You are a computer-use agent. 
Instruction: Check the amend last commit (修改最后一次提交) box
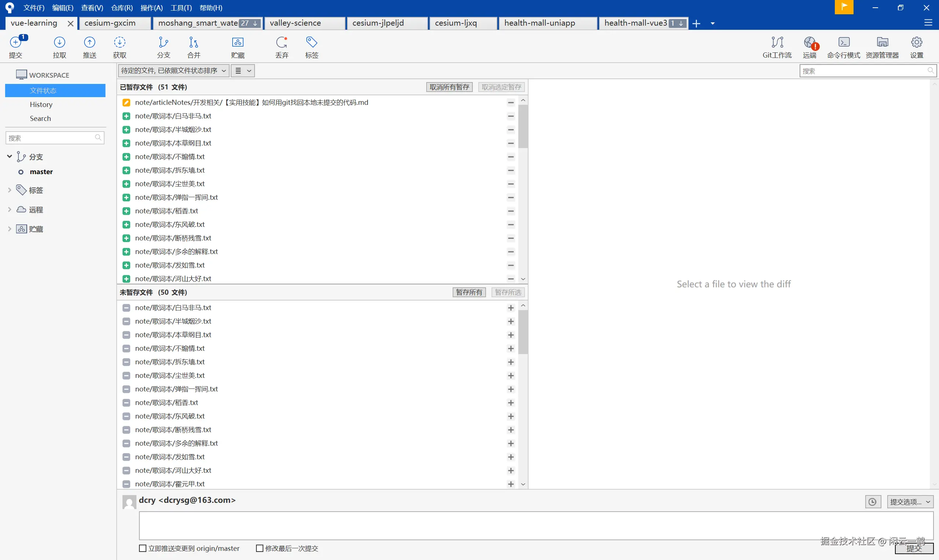click(x=259, y=548)
